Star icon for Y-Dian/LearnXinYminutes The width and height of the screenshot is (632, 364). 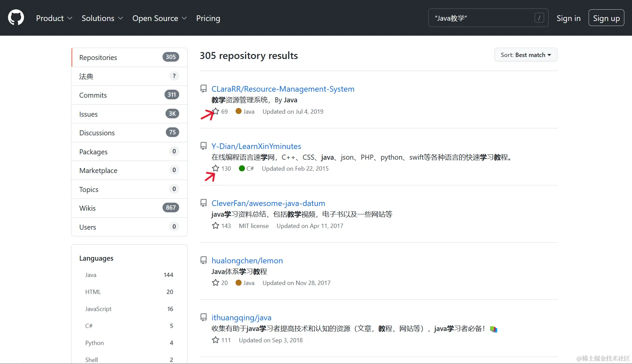(x=216, y=168)
